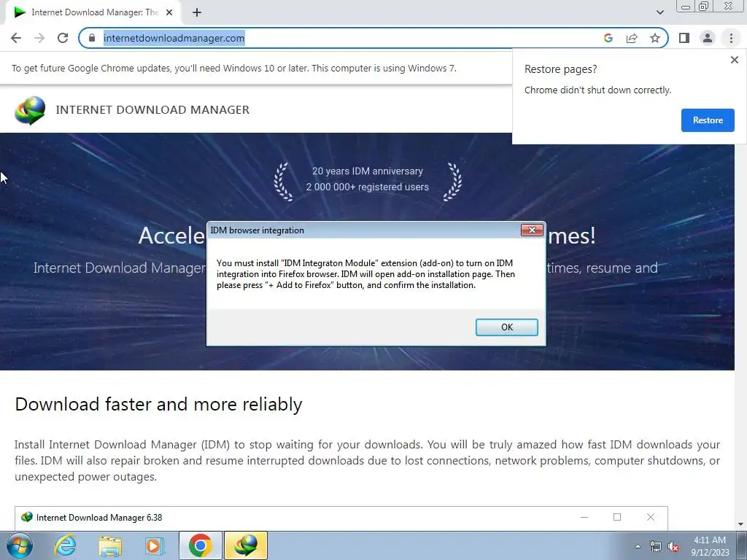
Task: Open network status tray icon
Action: pos(656,546)
